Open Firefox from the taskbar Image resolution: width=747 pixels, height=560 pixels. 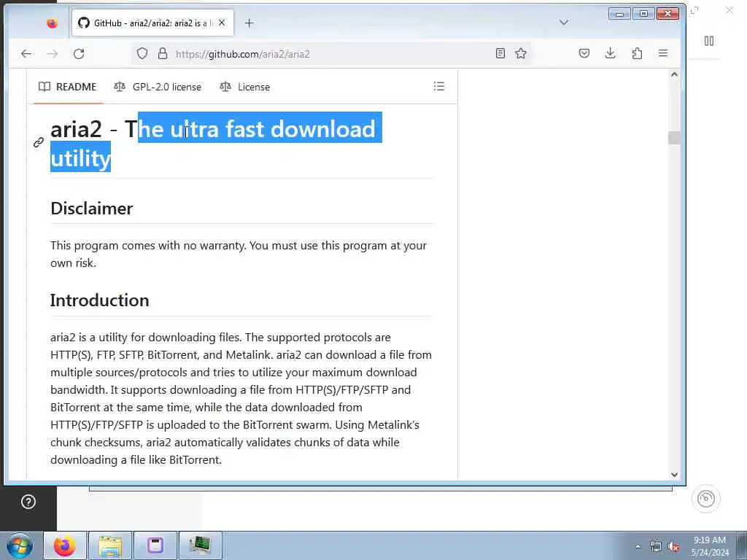pyautogui.click(x=65, y=545)
